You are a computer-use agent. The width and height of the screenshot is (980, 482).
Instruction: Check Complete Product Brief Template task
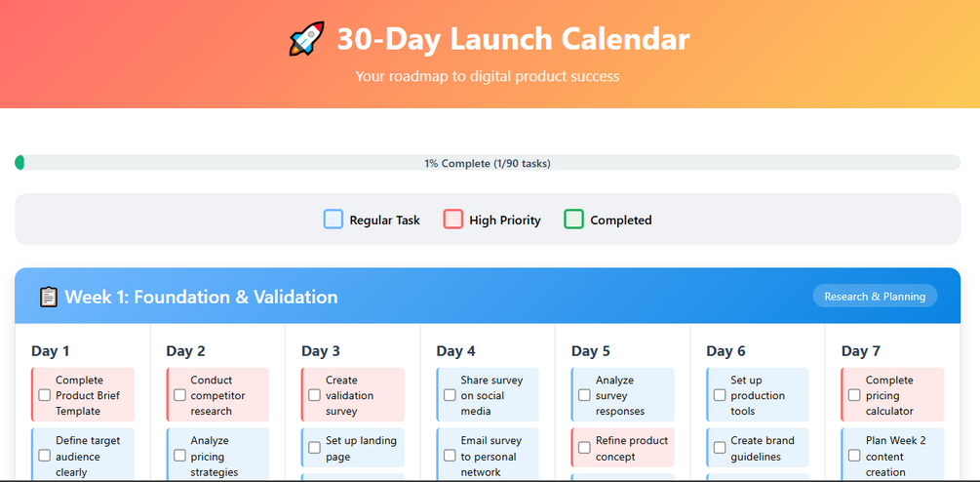pos(45,395)
